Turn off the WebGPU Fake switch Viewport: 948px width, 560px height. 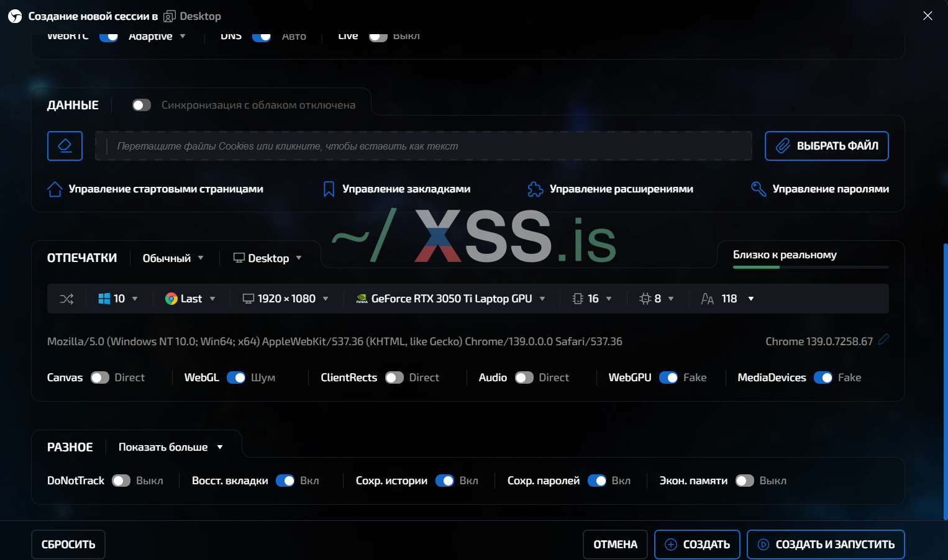click(x=668, y=377)
